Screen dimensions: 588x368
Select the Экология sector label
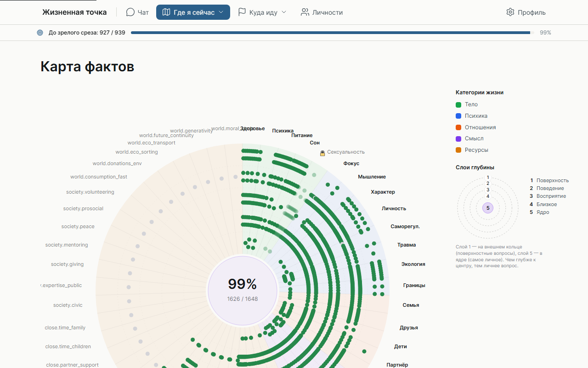pyautogui.click(x=413, y=264)
